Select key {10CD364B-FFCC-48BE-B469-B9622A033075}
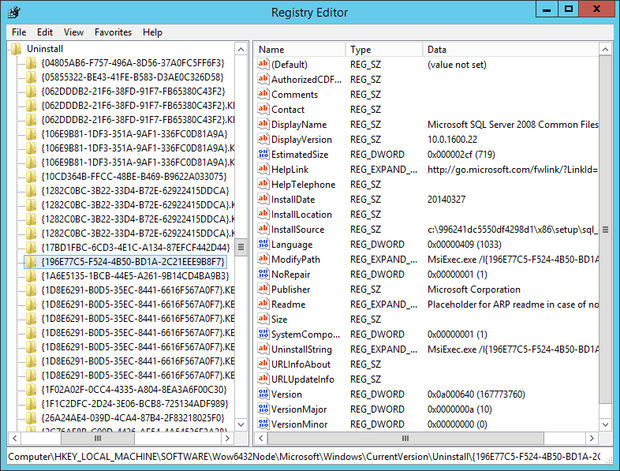Viewport: 620px width, 471px height. [x=134, y=176]
